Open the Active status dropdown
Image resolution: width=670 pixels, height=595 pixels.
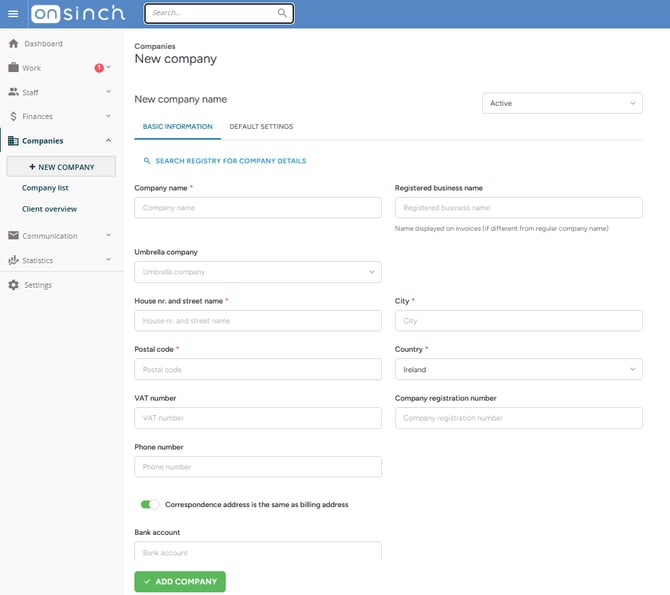(x=562, y=103)
